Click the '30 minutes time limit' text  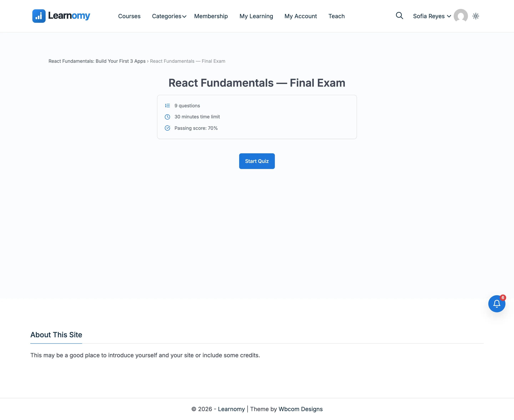click(197, 117)
